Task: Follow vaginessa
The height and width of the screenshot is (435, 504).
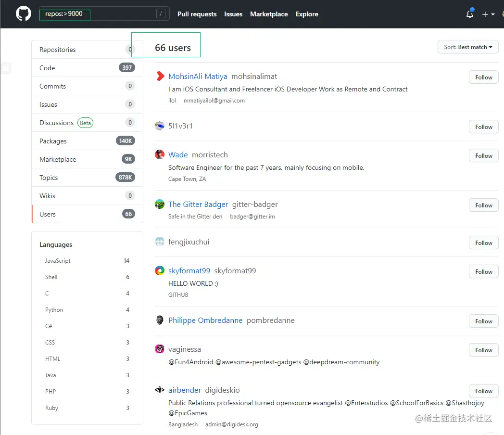Action: click(x=483, y=350)
